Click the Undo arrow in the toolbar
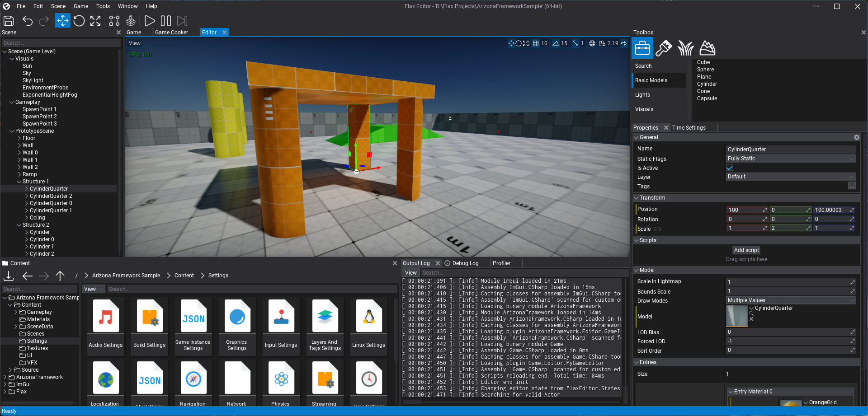Viewport: 868px width, 416px height. 27,21
